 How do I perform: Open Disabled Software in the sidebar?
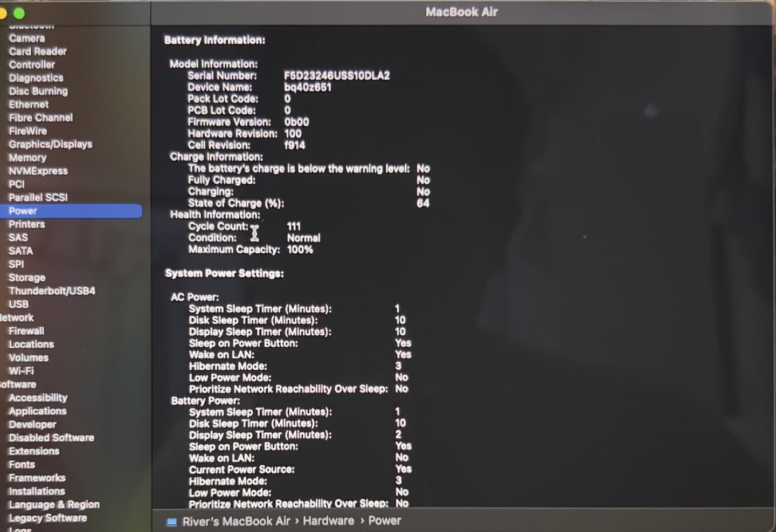click(51, 438)
